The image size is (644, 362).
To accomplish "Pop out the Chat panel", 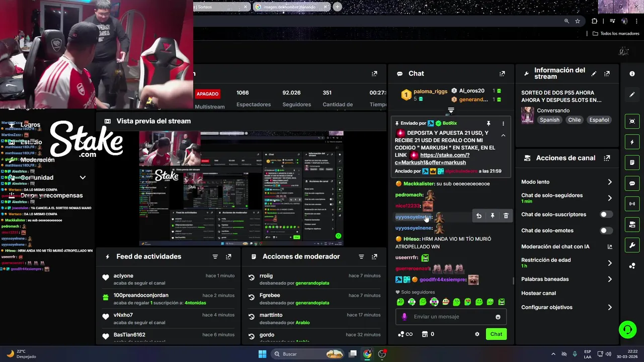I will click(x=502, y=73).
